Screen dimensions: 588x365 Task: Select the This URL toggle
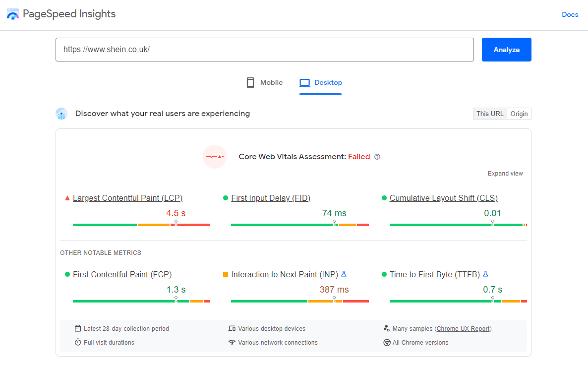490,114
